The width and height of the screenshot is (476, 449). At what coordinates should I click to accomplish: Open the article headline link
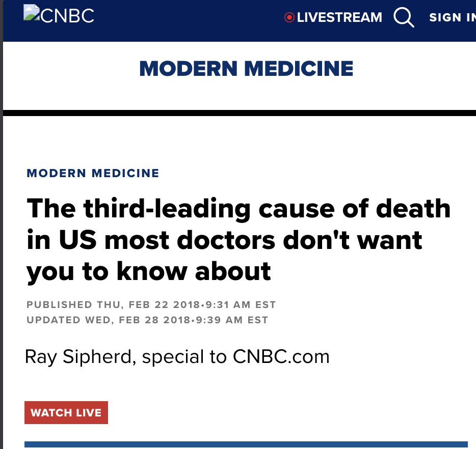[x=239, y=239]
